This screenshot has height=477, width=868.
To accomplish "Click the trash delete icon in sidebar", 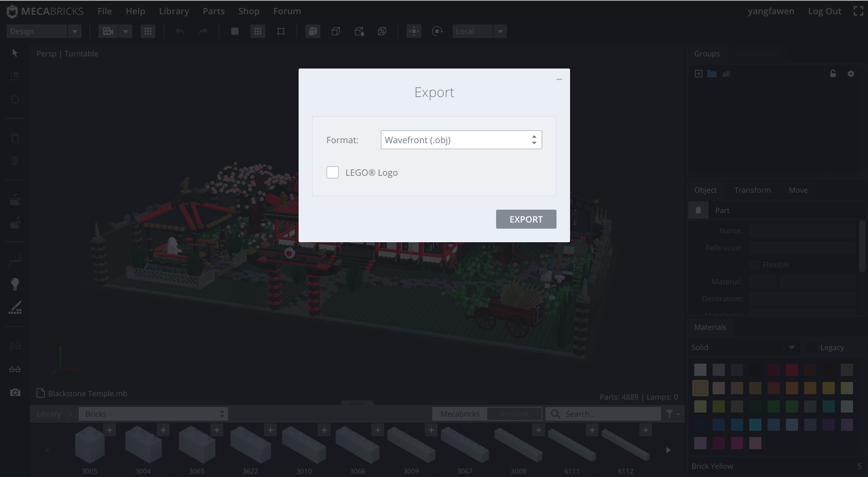I will 15,161.
